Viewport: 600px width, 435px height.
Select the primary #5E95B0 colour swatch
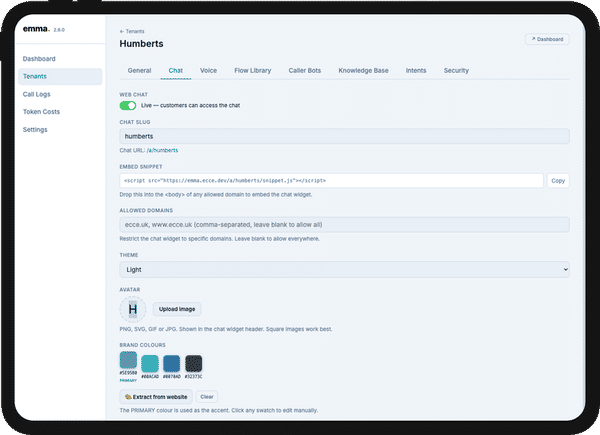tap(128, 360)
